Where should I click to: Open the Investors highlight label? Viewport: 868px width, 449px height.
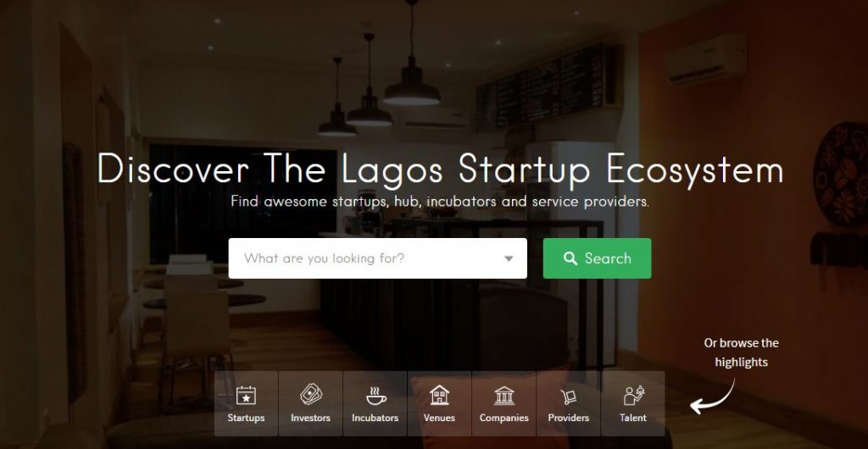310,418
